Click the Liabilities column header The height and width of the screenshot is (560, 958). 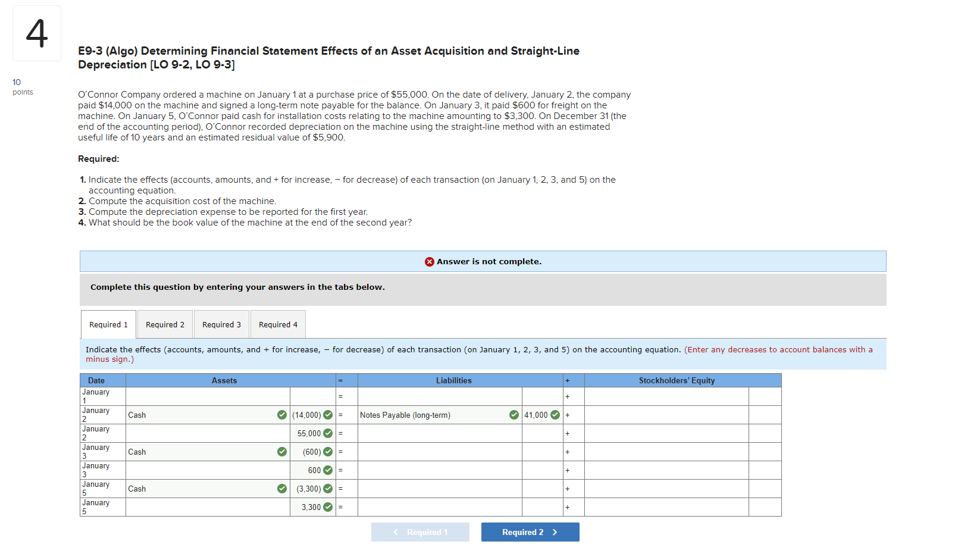click(460, 380)
